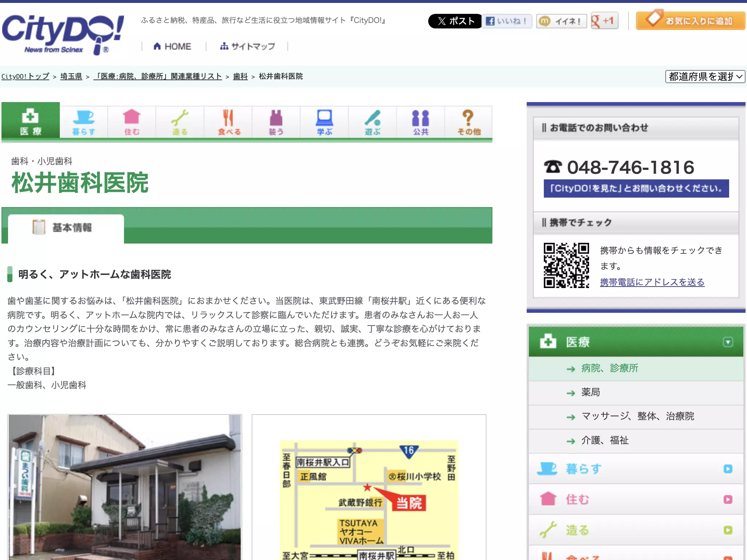Open the 医療 category icon tab
Screen dimensions: 747x560
pos(31,120)
